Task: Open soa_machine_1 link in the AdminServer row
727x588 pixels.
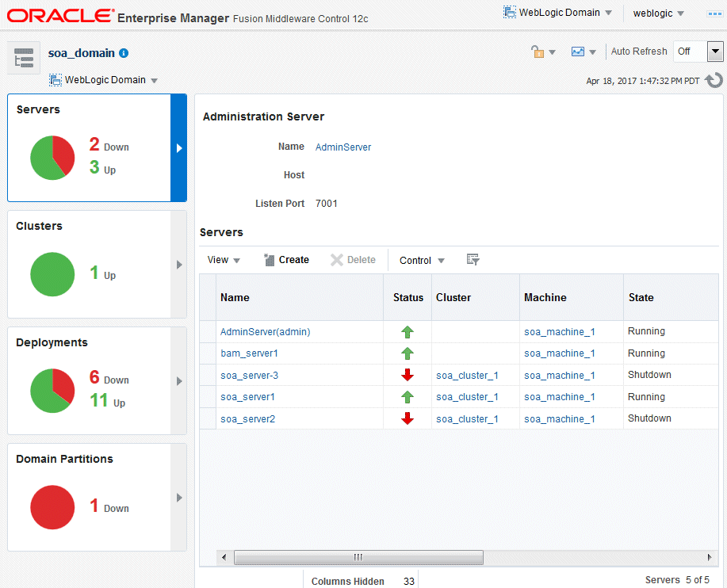Action: (560, 332)
